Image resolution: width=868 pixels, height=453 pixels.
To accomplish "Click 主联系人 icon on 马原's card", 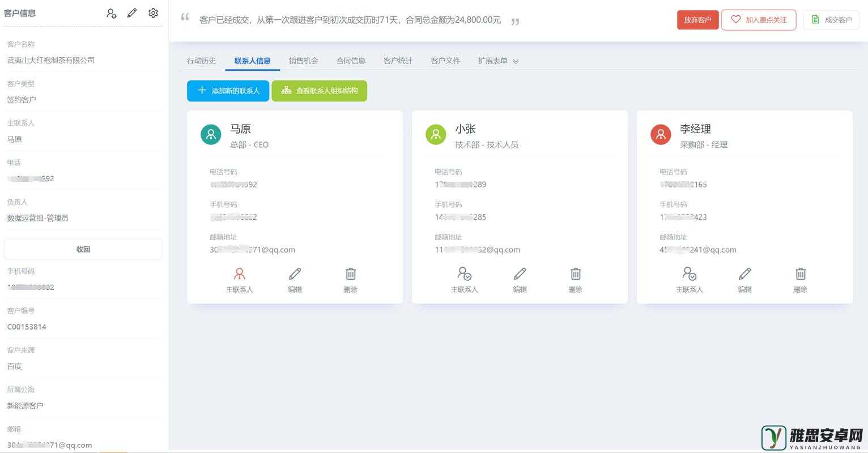I will click(240, 274).
